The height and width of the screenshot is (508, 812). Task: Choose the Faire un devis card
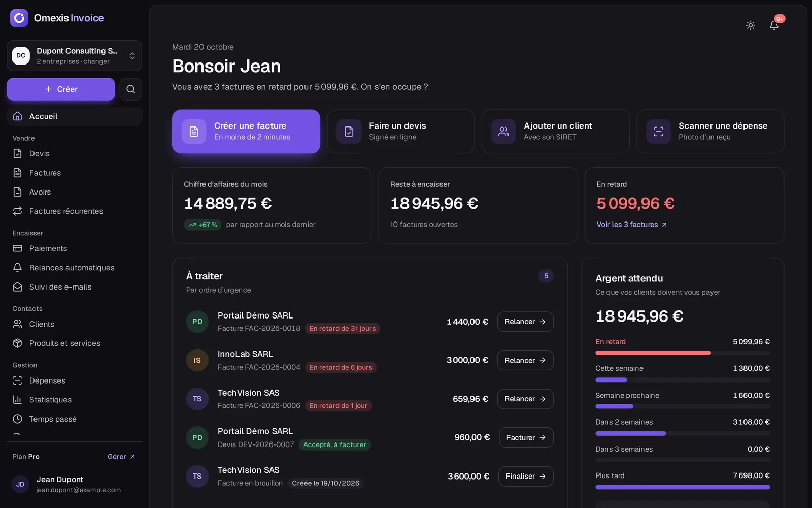click(401, 132)
